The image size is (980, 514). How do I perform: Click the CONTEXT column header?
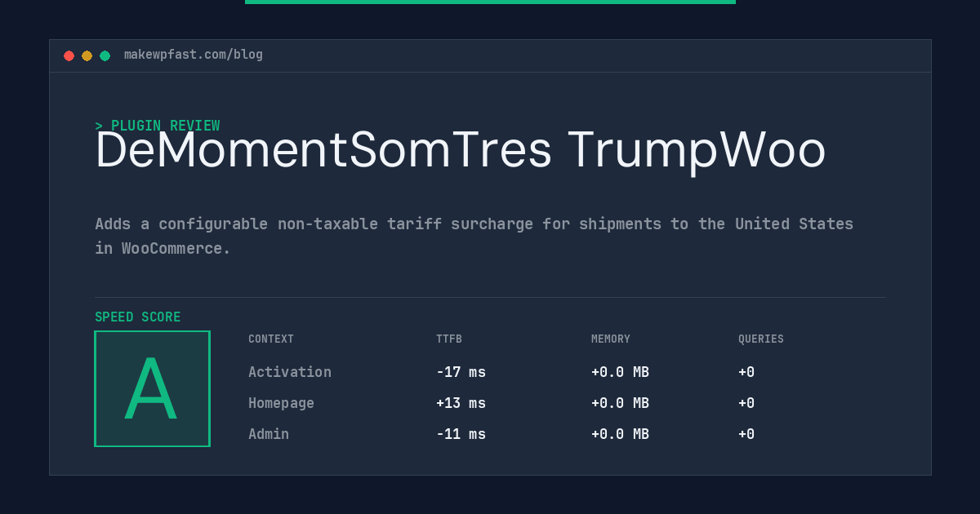(x=271, y=339)
